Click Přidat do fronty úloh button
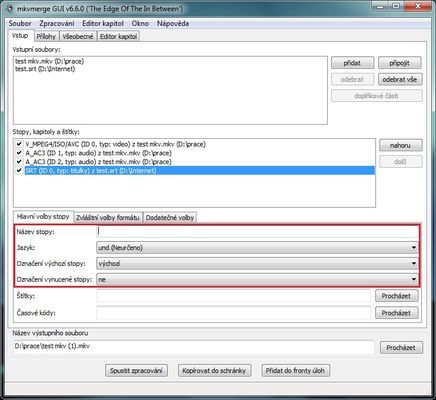The height and width of the screenshot is (400, 436). tap(295, 371)
